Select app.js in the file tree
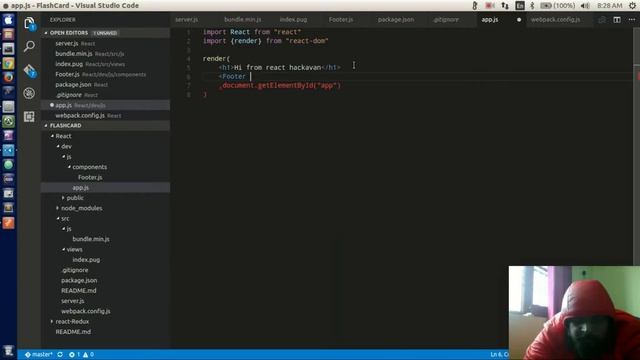The image size is (640, 360). [80, 188]
